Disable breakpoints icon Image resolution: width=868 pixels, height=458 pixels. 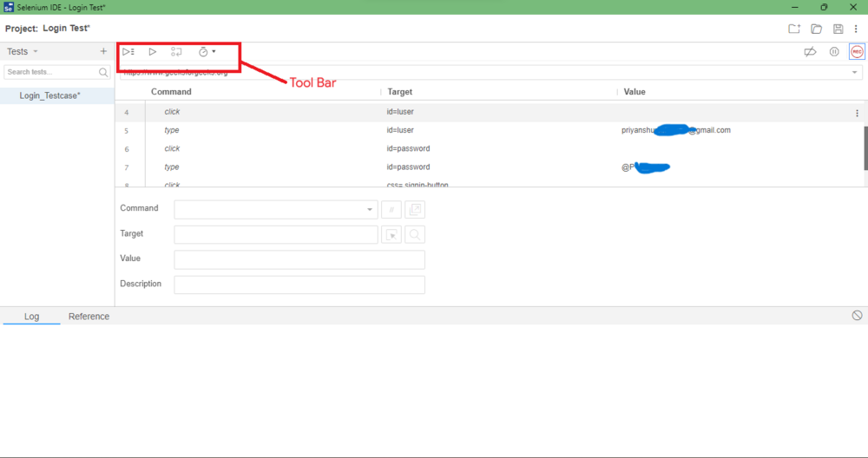[810, 51]
